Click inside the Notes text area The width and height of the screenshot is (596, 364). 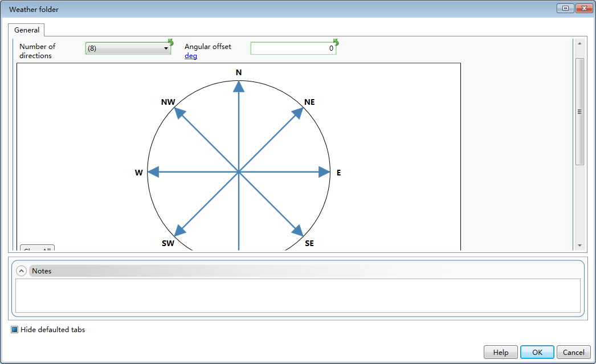tap(297, 296)
